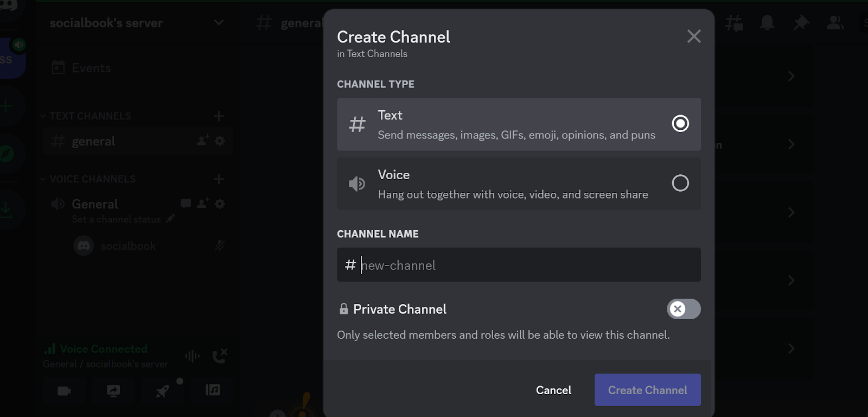The height and width of the screenshot is (417, 868).
Task: Collapse the Voice Channels category
Action: [90, 179]
